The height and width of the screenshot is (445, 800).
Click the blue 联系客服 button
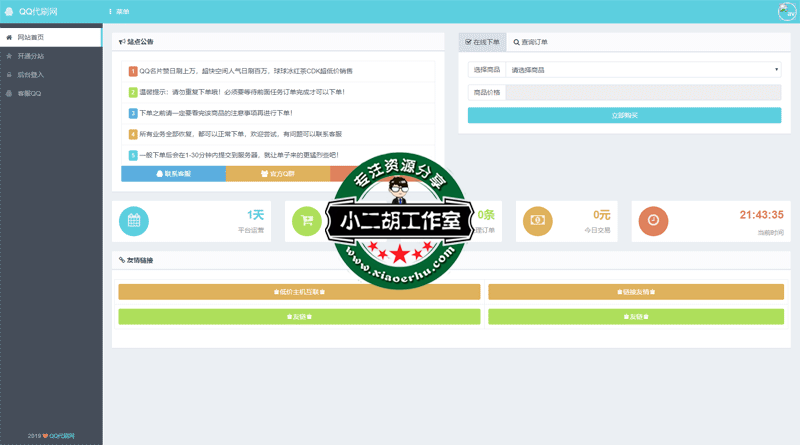[x=173, y=174]
